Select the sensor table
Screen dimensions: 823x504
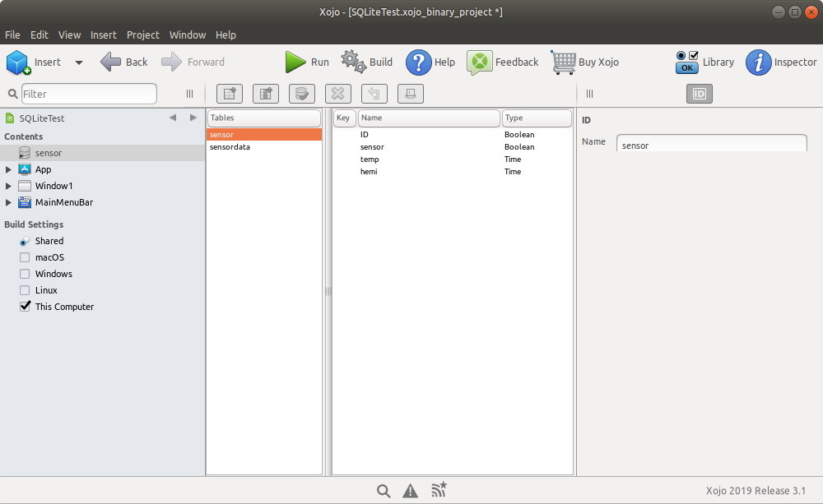tap(264, 135)
